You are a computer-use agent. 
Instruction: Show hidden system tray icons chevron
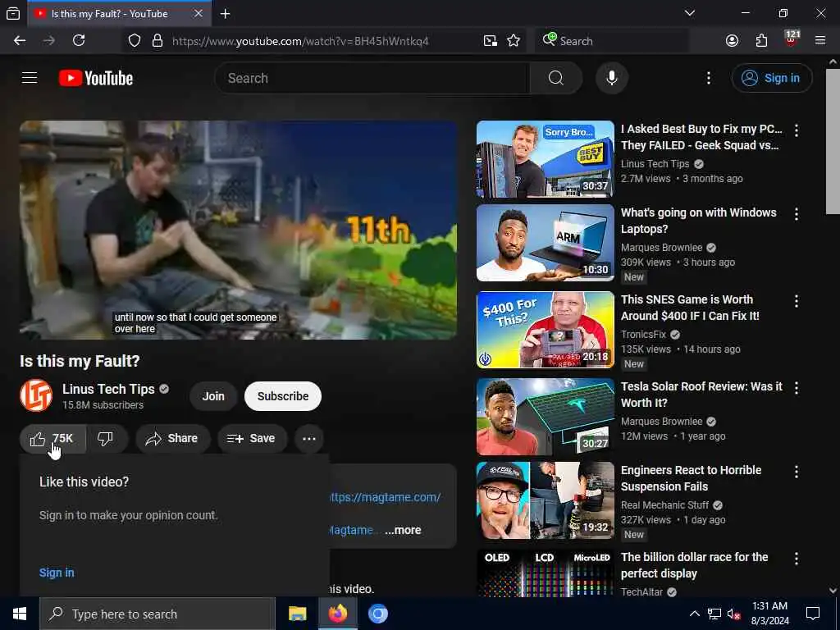tap(694, 614)
